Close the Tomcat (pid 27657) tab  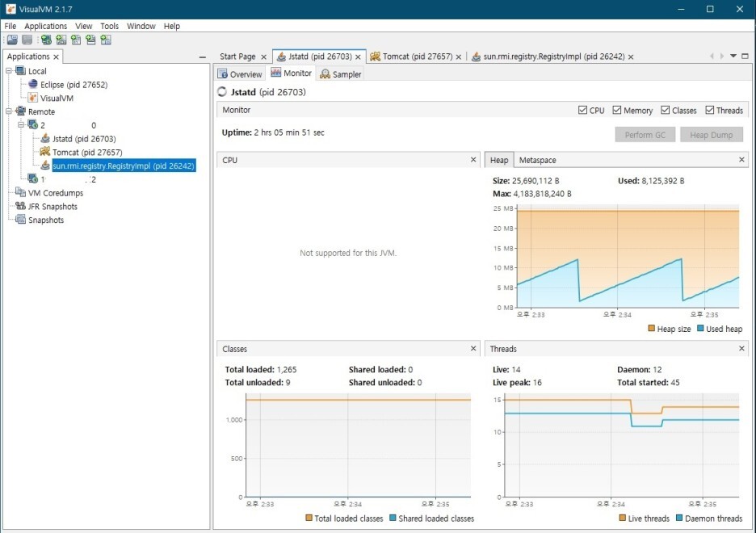(459, 57)
